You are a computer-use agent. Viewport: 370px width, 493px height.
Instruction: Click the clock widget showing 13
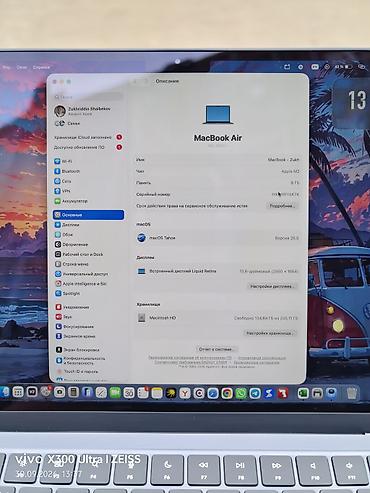[x=351, y=103]
